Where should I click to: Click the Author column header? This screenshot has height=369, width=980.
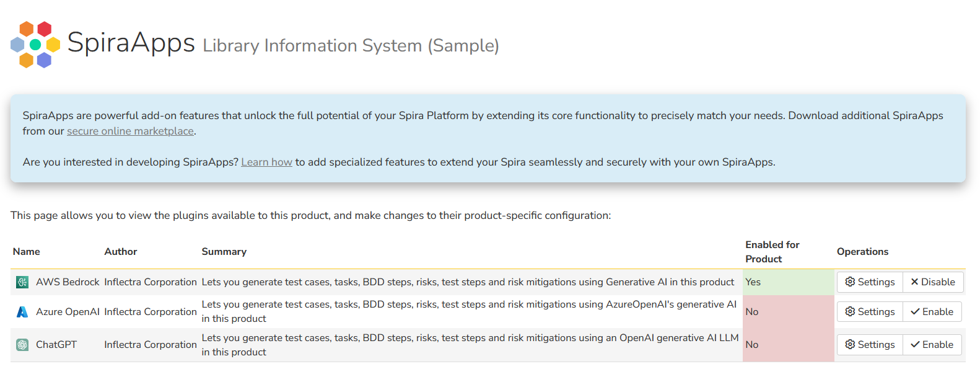121,252
